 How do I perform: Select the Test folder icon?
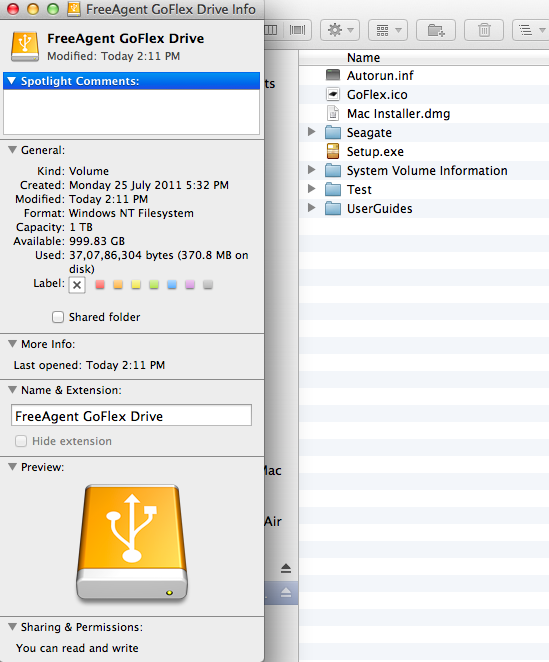click(x=333, y=189)
